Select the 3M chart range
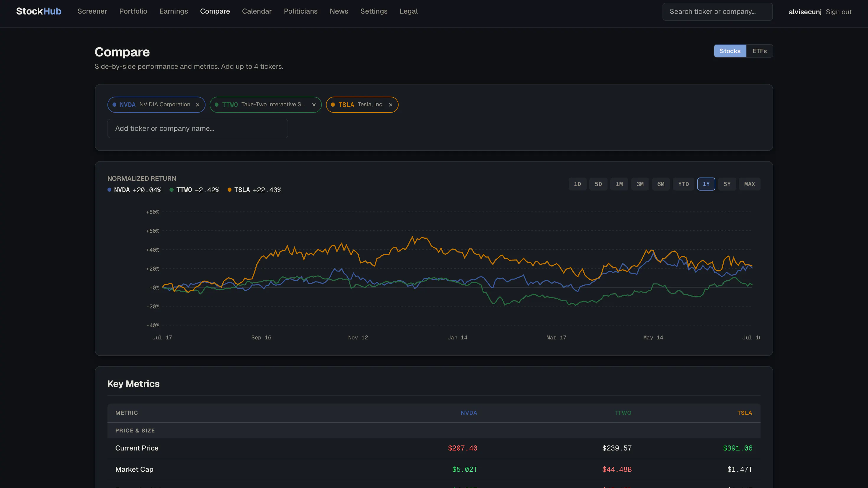The image size is (868, 488). 640,184
